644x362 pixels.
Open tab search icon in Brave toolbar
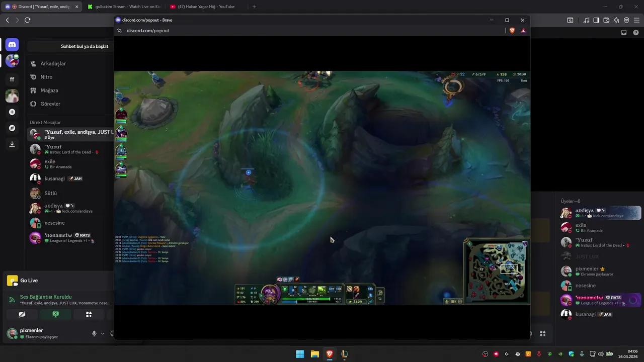(x=570, y=20)
